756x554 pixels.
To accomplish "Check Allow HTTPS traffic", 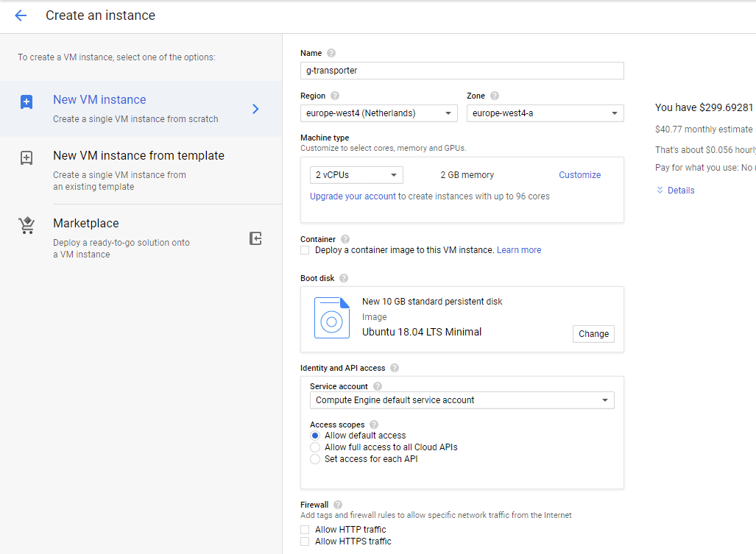I will tap(305, 541).
